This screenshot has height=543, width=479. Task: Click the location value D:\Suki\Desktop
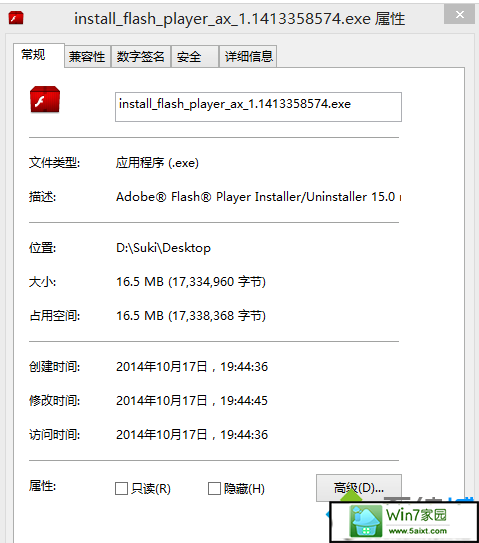click(163, 248)
